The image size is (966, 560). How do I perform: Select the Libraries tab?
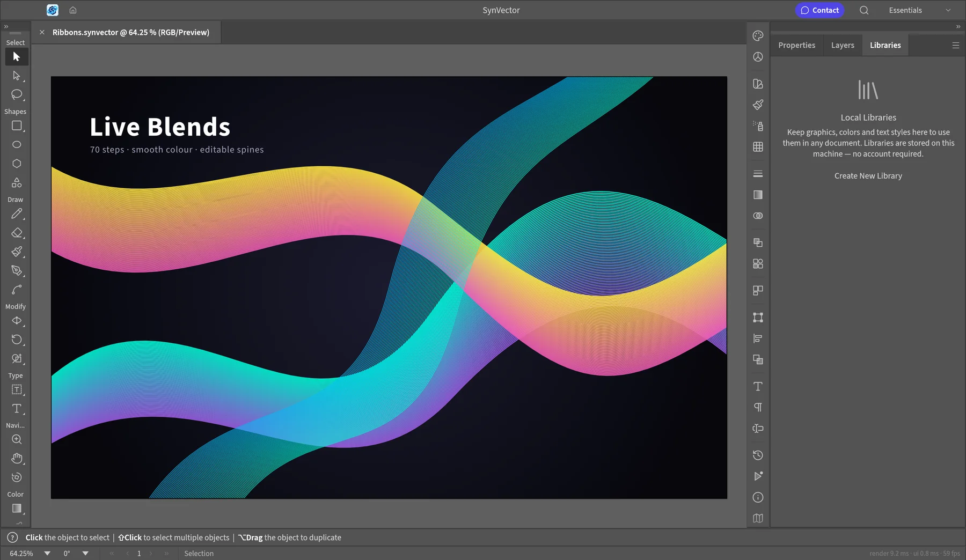(x=885, y=46)
